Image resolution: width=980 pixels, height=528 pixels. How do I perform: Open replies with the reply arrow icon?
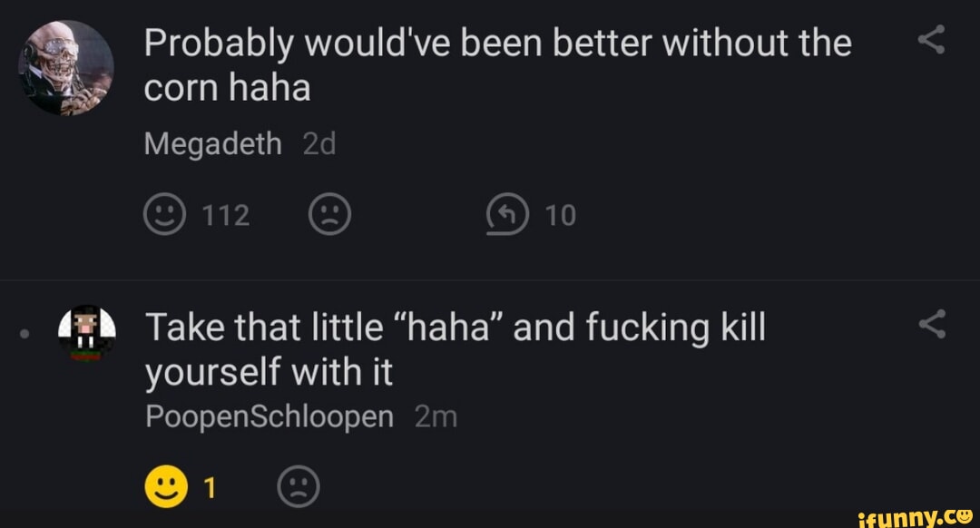(508, 215)
